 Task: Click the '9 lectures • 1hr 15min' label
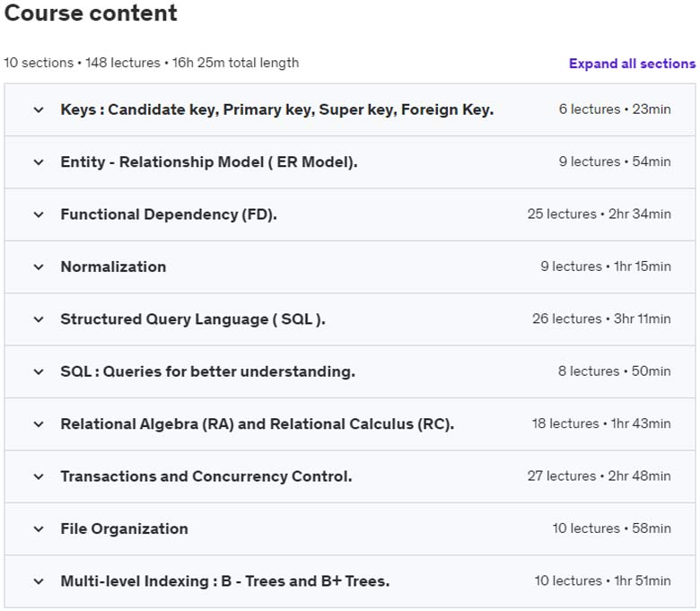(606, 266)
